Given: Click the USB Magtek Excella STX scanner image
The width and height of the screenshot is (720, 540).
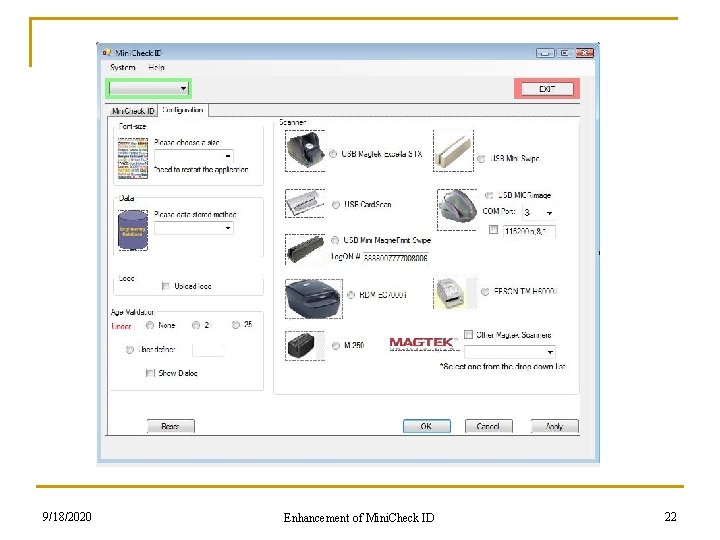Looking at the screenshot, I should (x=305, y=151).
